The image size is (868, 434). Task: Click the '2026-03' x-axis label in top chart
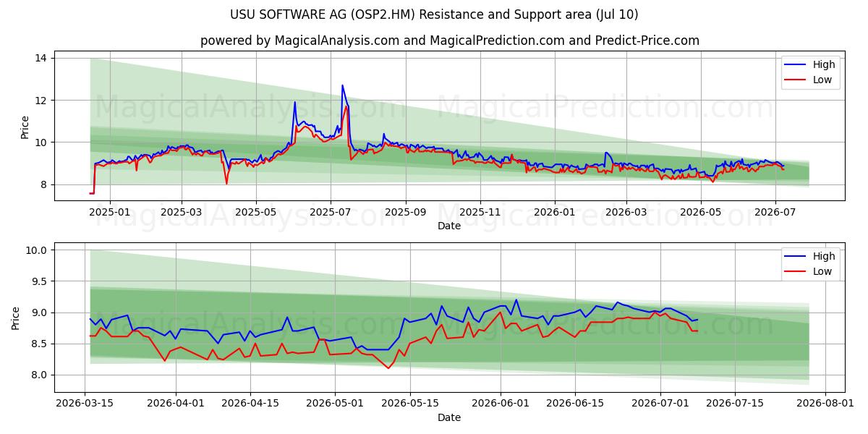(626, 212)
